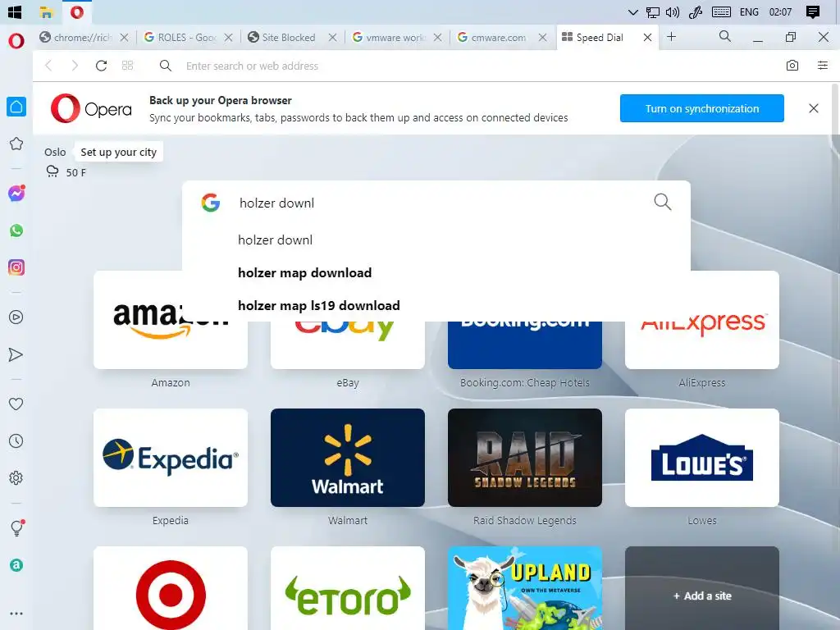Open the green 'a' sidebar icon
Image resolution: width=840 pixels, height=630 pixels.
click(x=16, y=565)
